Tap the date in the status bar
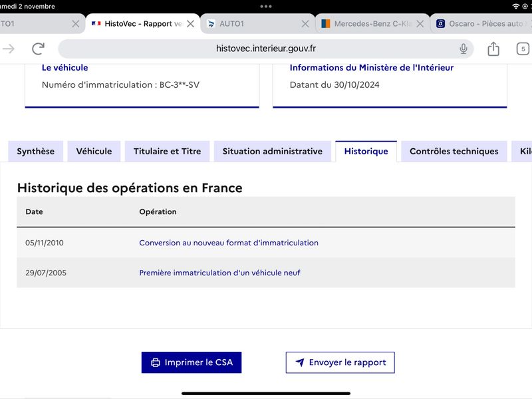The image size is (532, 399). [27, 6]
